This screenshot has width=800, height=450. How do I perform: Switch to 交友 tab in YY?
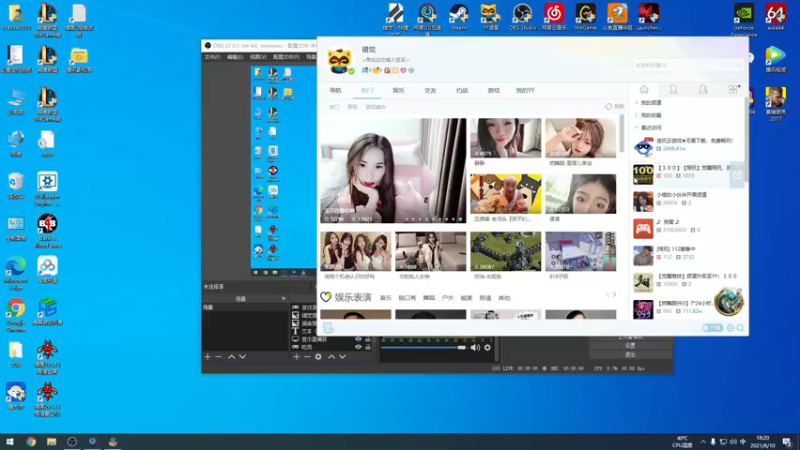point(430,90)
